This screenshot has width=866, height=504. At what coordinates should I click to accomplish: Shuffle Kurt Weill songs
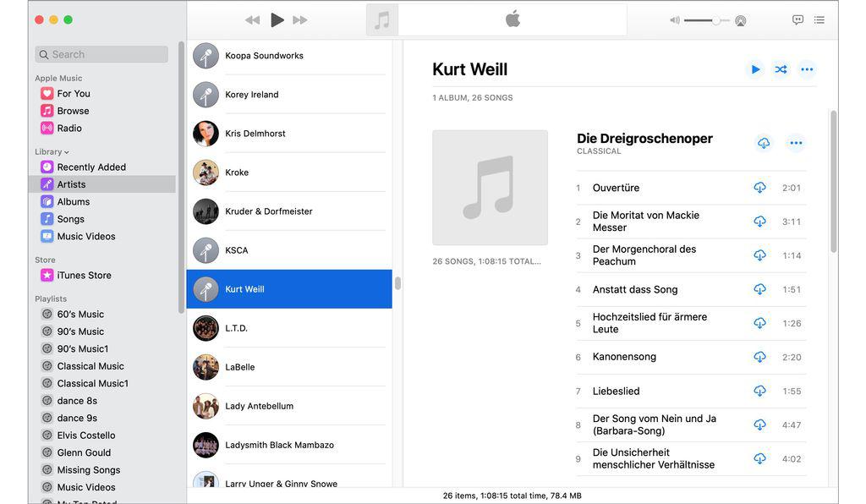click(x=781, y=69)
